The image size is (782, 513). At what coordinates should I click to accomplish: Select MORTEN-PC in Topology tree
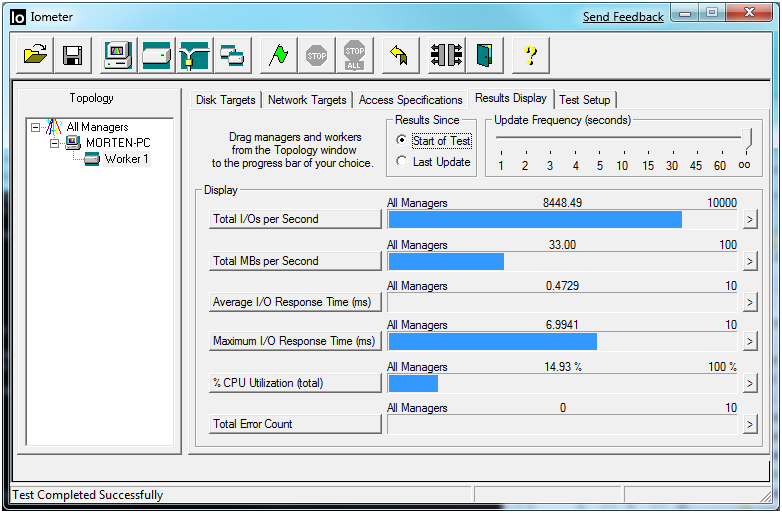[118, 143]
